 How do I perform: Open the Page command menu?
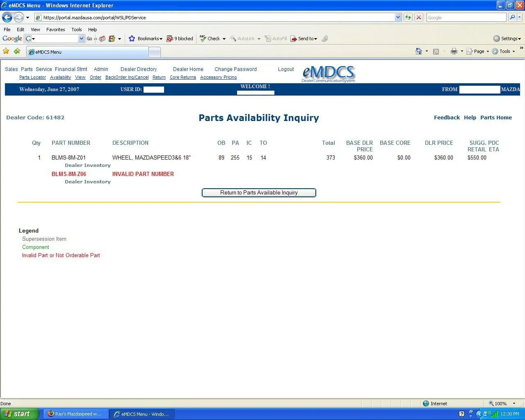coord(477,51)
